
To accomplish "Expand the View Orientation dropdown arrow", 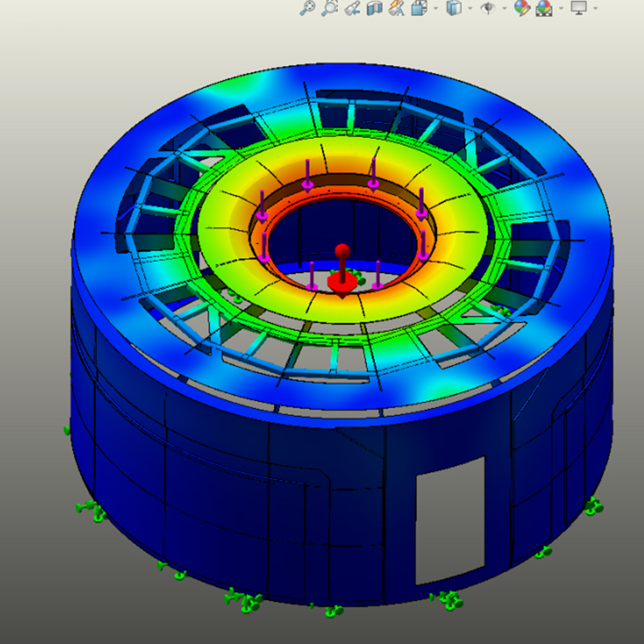I will [436, 8].
